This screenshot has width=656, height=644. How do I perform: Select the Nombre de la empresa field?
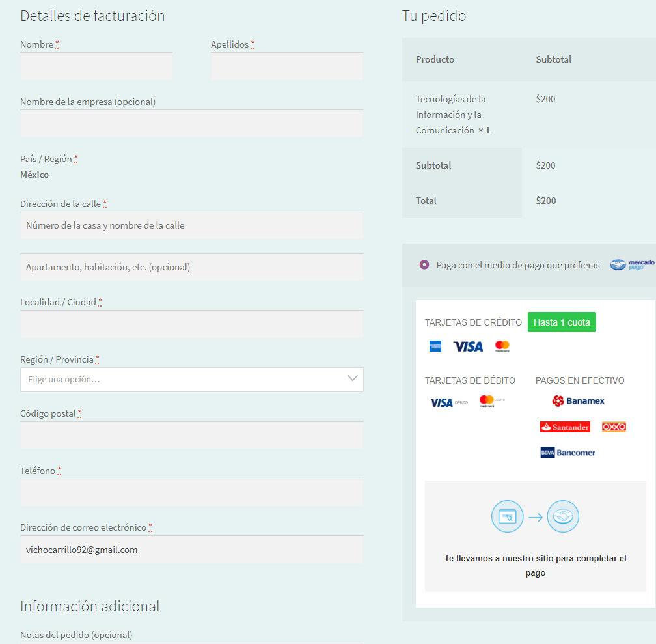pos(191,124)
